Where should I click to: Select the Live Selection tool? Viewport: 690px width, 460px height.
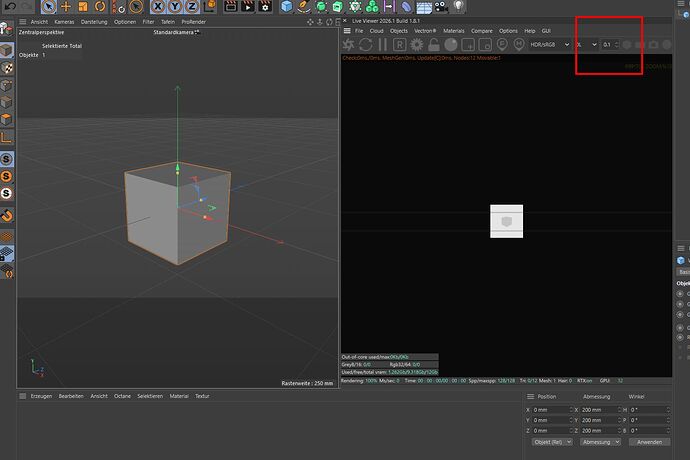point(49,6)
